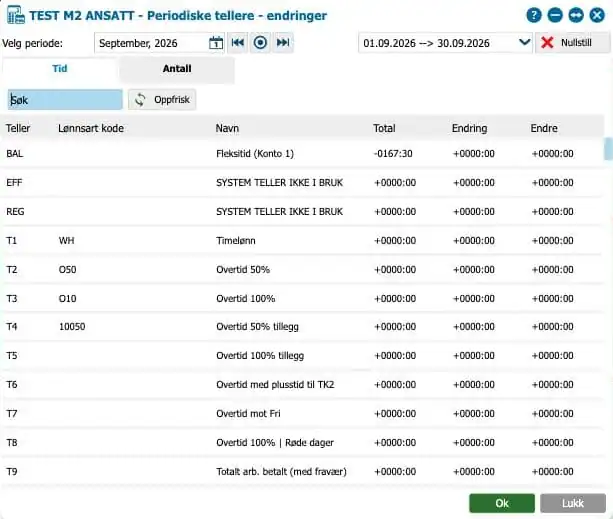Click the calculator icon in title
The height and width of the screenshot is (519, 613).
(x=16, y=15)
